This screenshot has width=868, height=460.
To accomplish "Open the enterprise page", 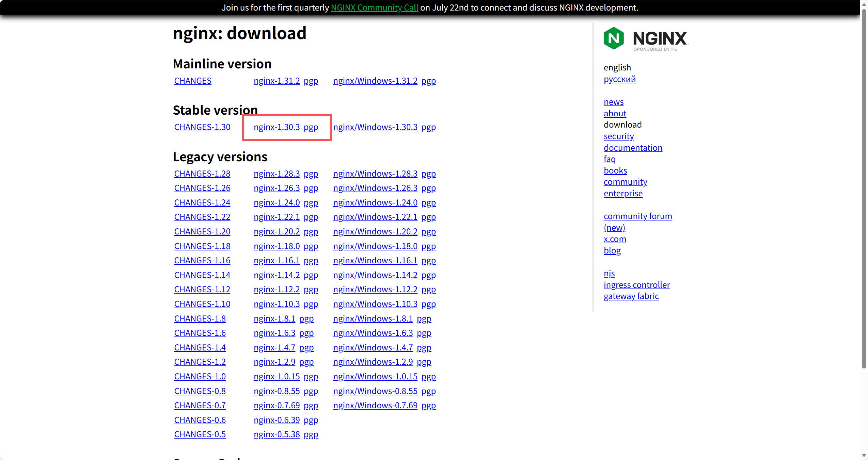I will 623,193.
